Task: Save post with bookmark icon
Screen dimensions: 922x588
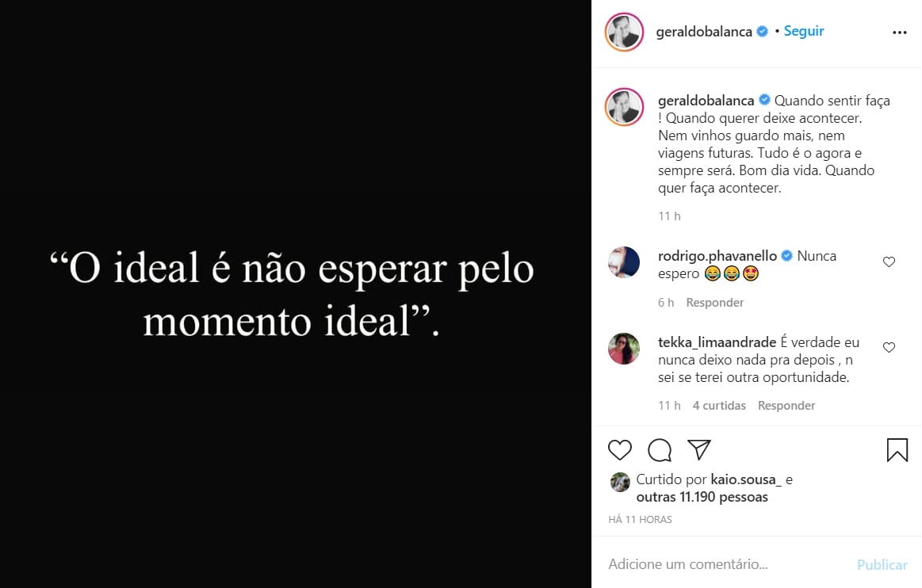Action: click(x=897, y=450)
